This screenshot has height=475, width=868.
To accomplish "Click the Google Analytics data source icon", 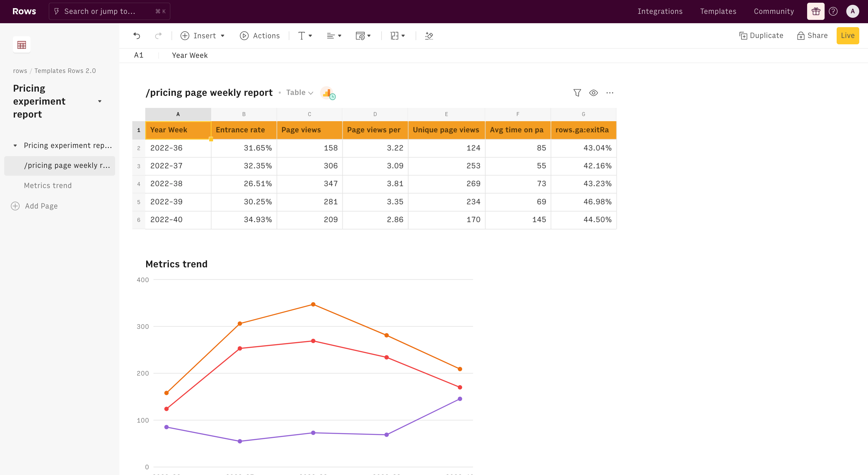I will [x=327, y=93].
